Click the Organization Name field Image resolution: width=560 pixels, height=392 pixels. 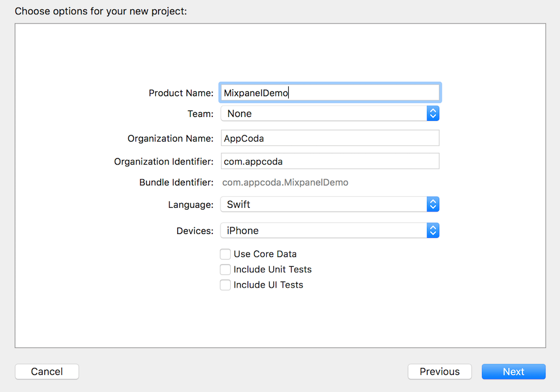coord(330,138)
